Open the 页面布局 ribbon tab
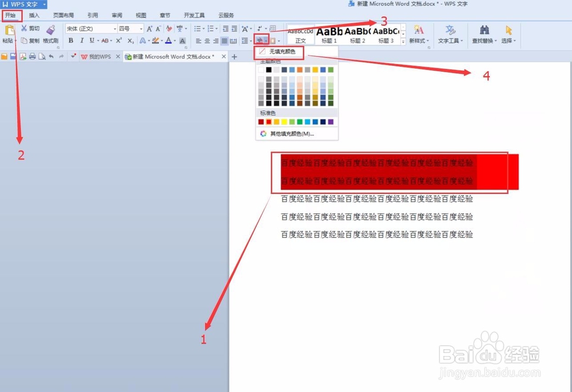This screenshot has height=392, width=572. 63,15
